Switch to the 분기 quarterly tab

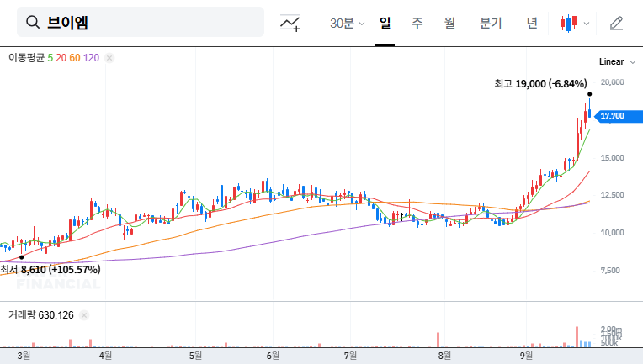(491, 23)
